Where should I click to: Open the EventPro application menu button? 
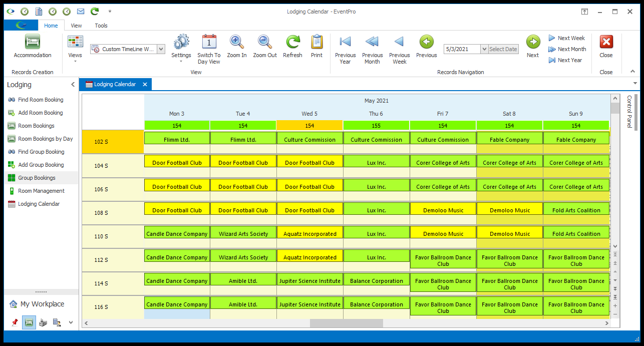(x=21, y=25)
